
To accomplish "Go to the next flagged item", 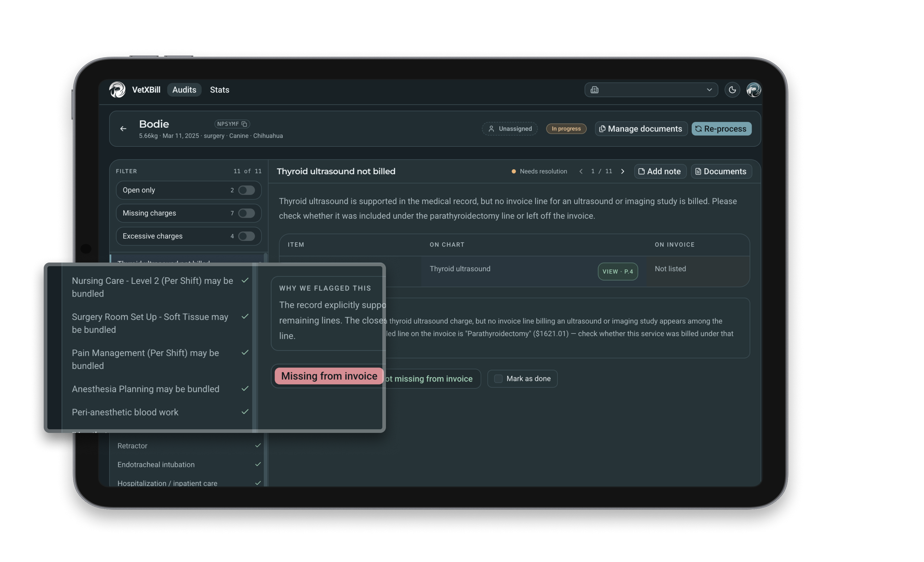I will [x=623, y=171].
